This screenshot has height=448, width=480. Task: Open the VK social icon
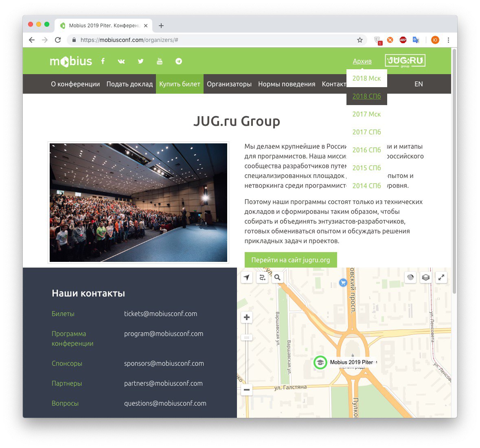click(x=121, y=61)
